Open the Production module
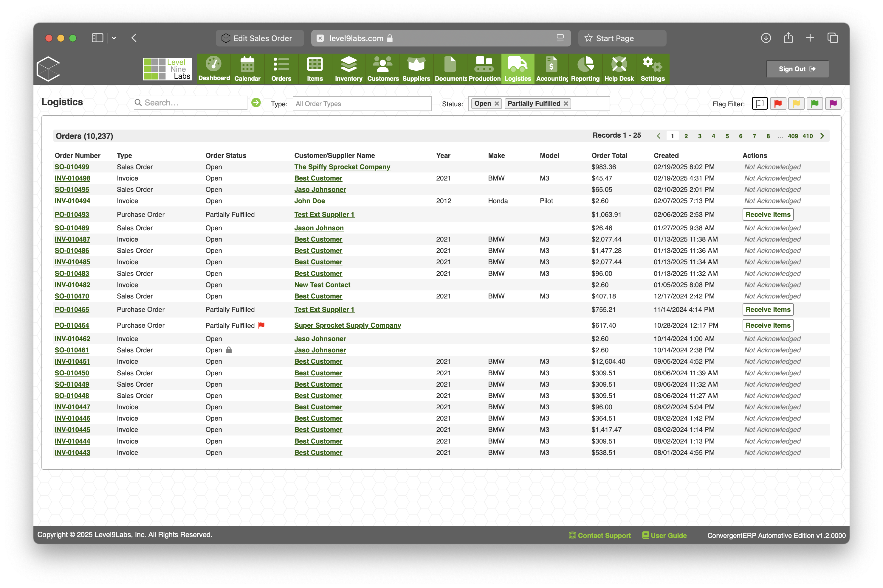This screenshot has height=588, width=883. pos(484,69)
